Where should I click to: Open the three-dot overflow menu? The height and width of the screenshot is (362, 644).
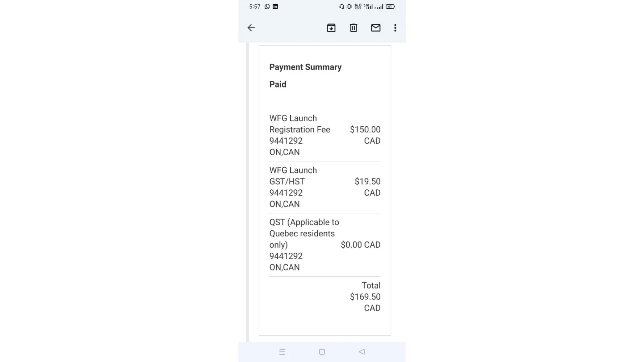click(x=395, y=28)
